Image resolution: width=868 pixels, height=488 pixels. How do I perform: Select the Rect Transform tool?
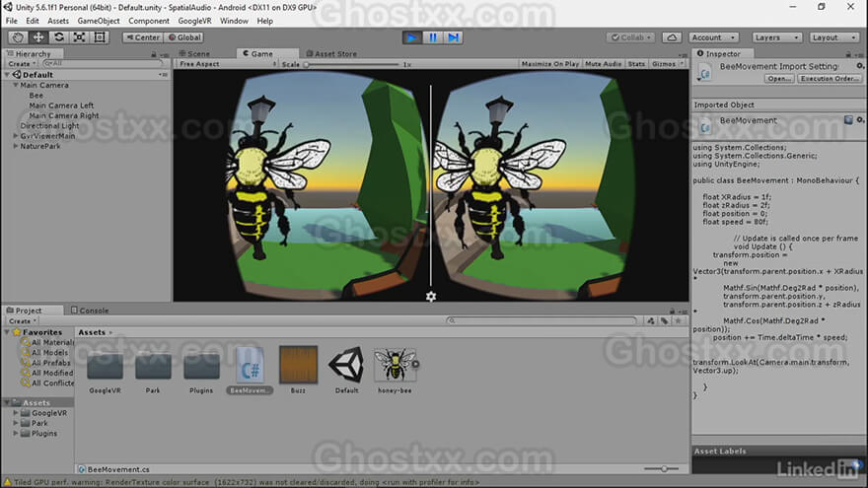(100, 37)
